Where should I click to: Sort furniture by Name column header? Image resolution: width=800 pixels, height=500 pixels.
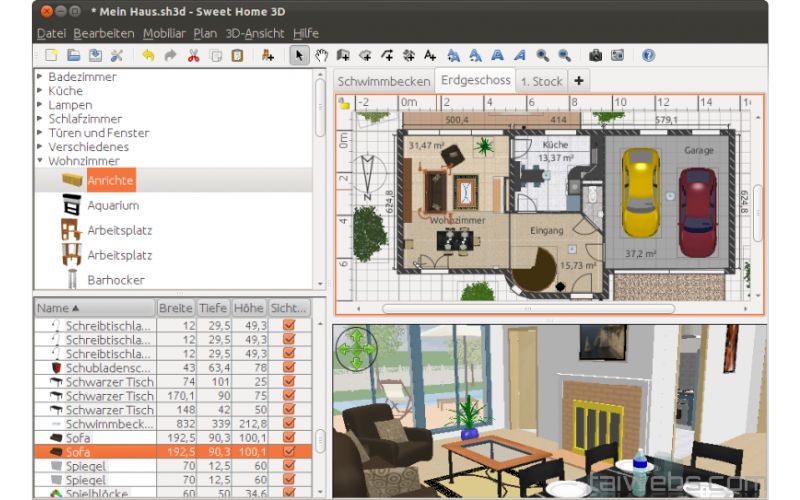(x=95, y=308)
